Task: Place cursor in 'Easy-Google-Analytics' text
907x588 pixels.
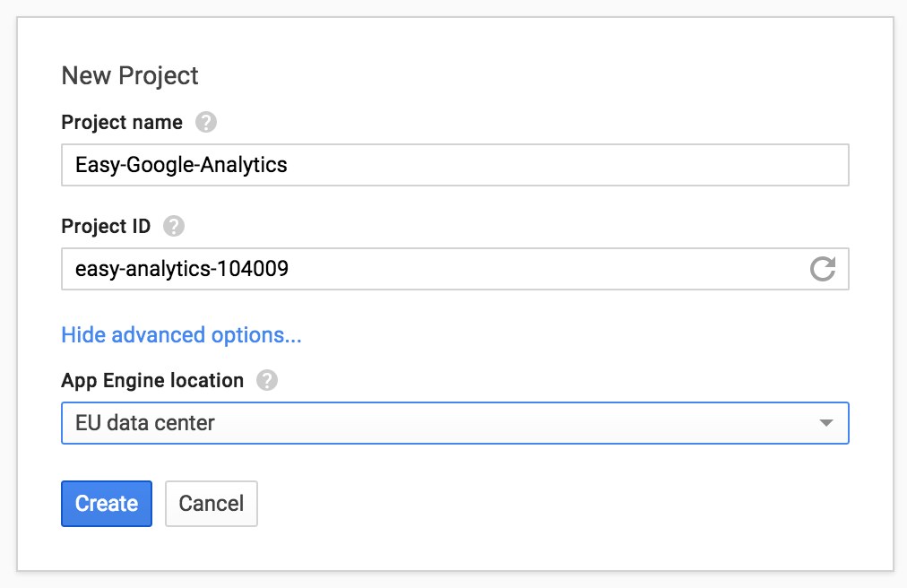Action: coord(181,165)
